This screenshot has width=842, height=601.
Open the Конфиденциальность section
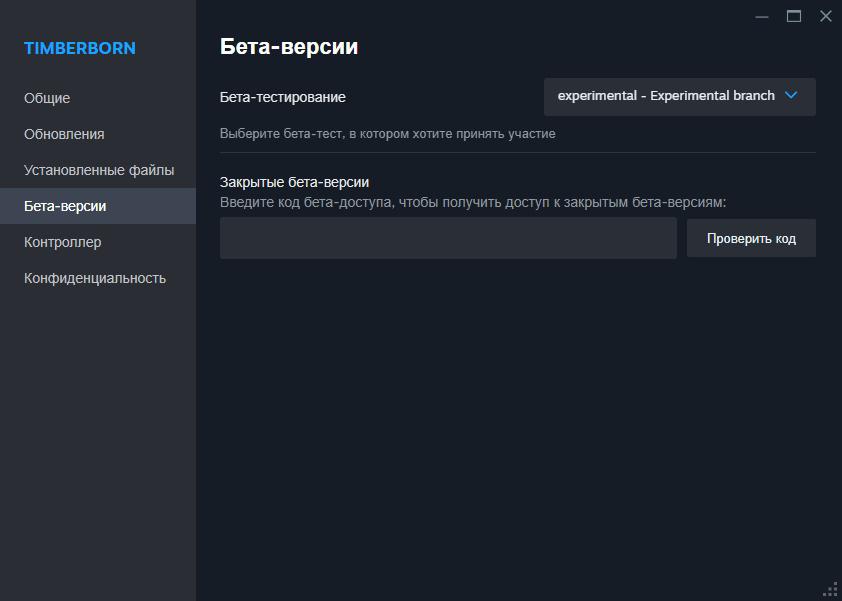[98, 278]
